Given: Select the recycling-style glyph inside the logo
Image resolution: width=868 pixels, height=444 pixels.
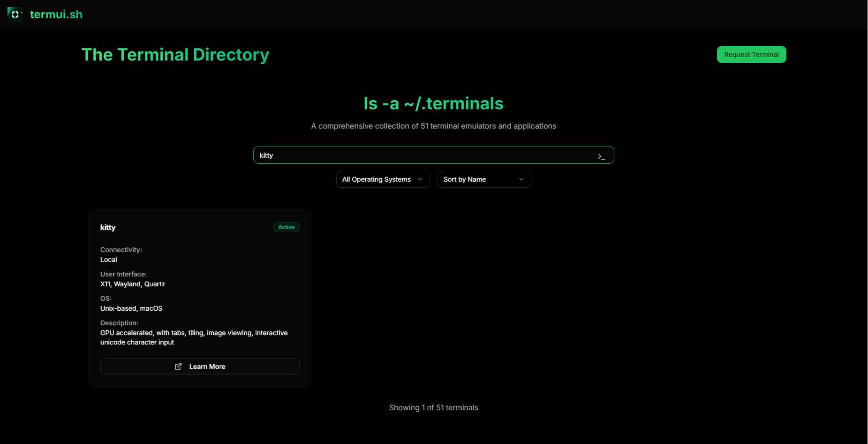Looking at the screenshot, I should [15, 14].
